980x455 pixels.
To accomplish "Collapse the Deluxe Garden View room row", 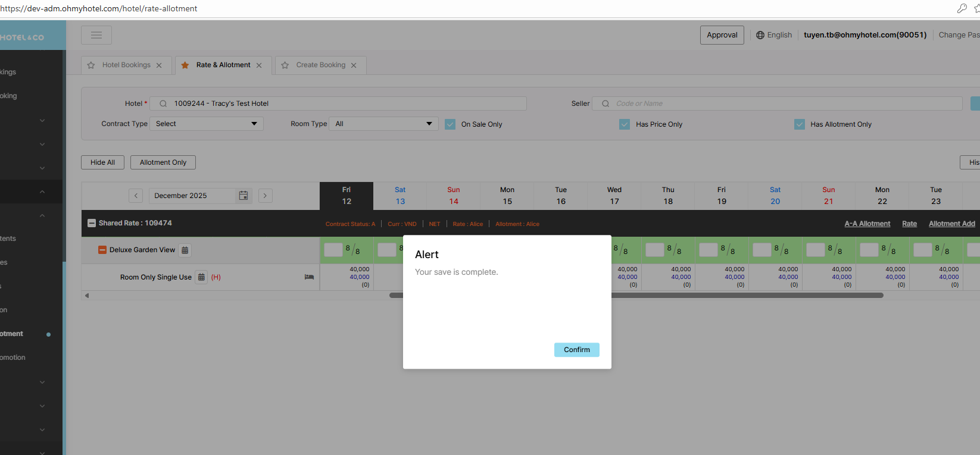I will [x=102, y=250].
